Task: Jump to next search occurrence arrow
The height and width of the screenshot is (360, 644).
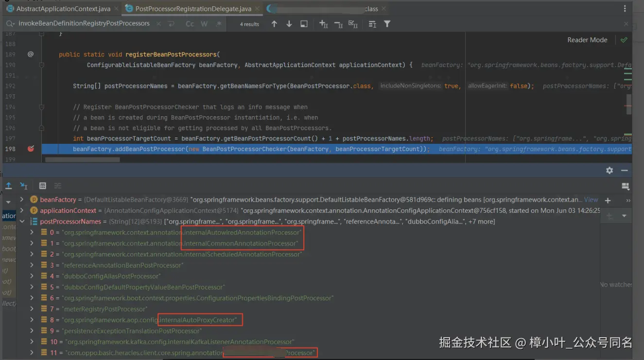Action: click(289, 24)
